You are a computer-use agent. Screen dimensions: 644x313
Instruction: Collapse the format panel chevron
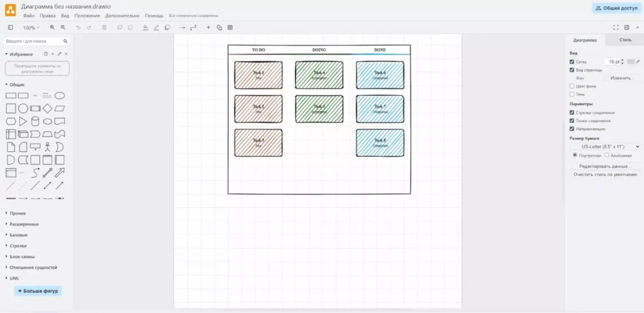point(638,28)
